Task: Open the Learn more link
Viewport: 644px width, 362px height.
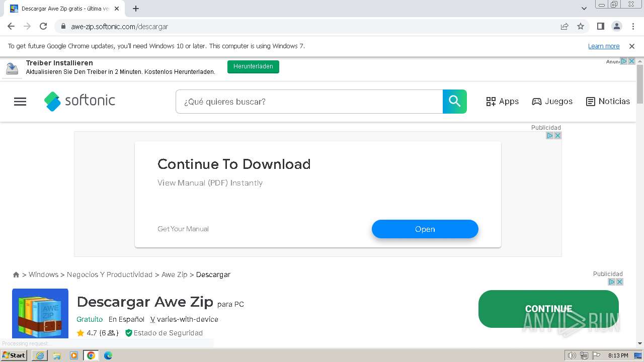Action: 604,46
